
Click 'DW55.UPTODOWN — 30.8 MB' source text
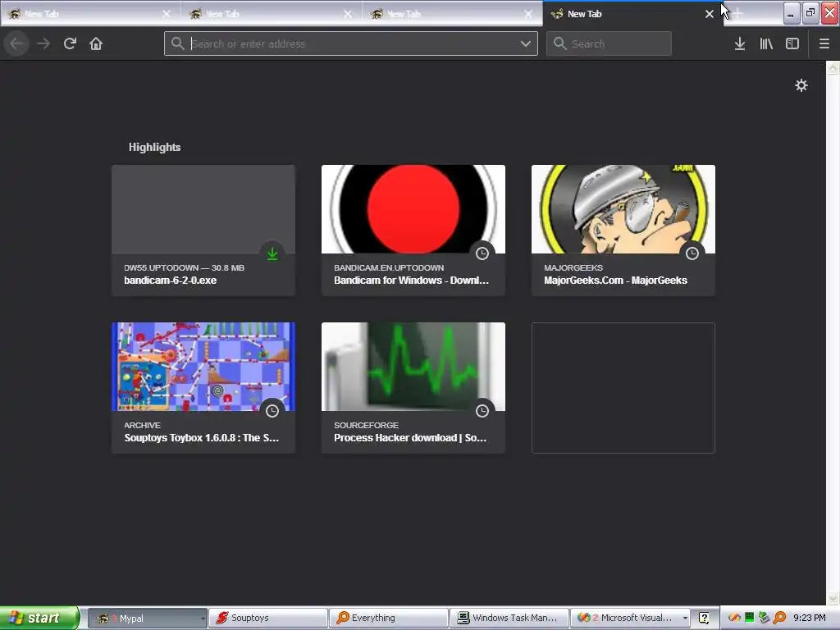pos(184,267)
